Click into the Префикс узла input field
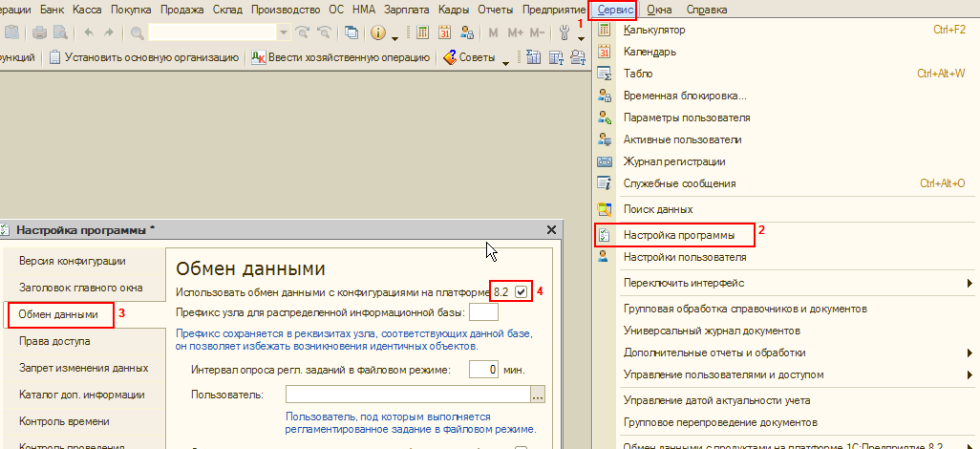This screenshot has width=980, height=449. [483, 311]
